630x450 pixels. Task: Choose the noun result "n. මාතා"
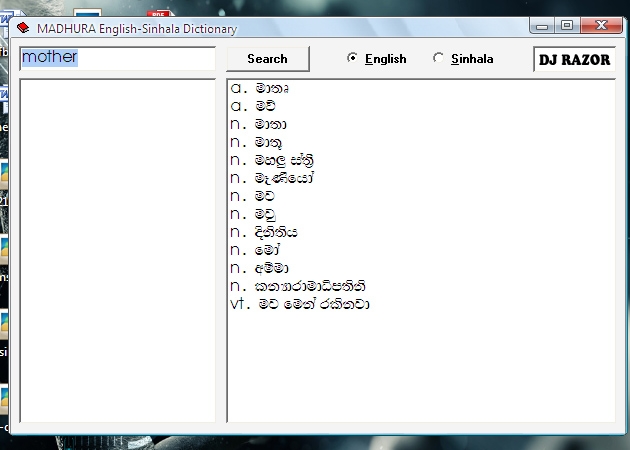click(x=259, y=124)
